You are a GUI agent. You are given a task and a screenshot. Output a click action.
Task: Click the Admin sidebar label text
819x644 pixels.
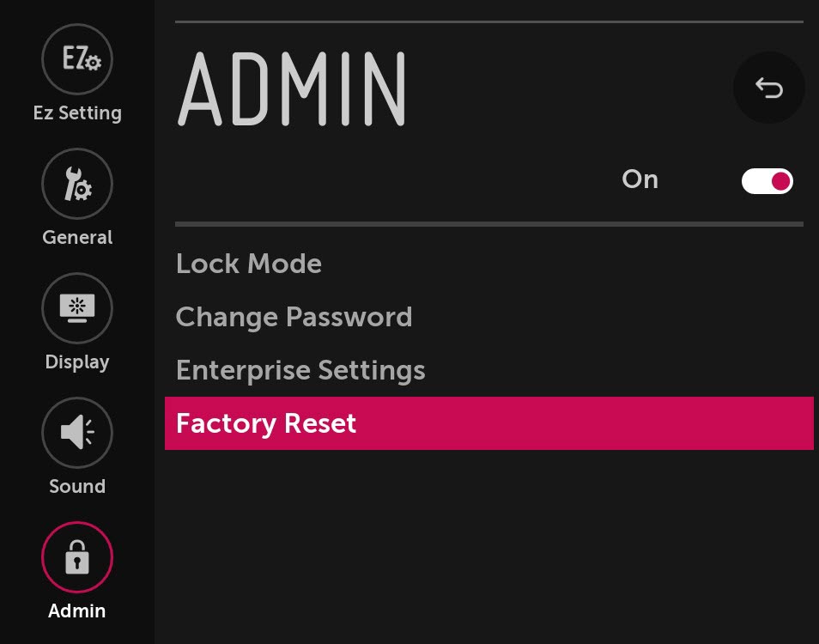coord(76,611)
